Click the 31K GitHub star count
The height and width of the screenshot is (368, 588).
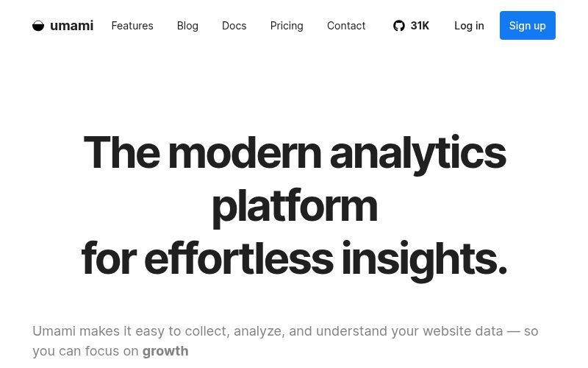coord(420,26)
